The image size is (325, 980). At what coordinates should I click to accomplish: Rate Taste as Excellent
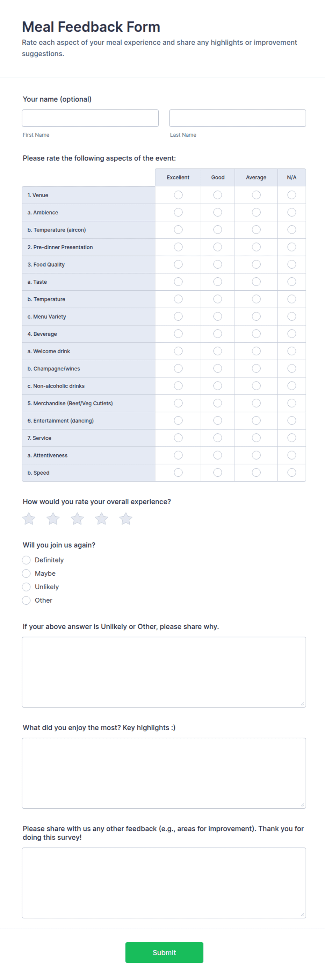(178, 282)
